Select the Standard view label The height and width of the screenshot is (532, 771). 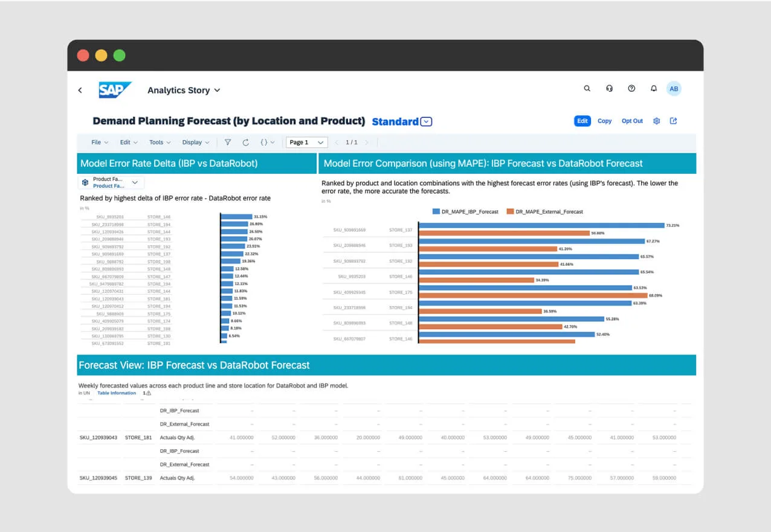click(395, 121)
